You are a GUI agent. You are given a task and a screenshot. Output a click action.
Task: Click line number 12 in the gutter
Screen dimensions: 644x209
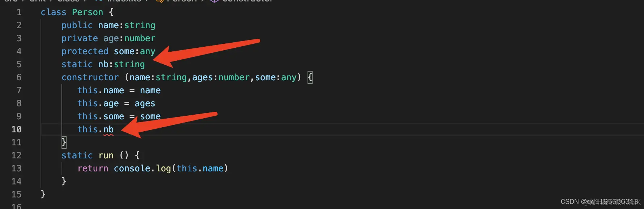pyautogui.click(x=17, y=155)
